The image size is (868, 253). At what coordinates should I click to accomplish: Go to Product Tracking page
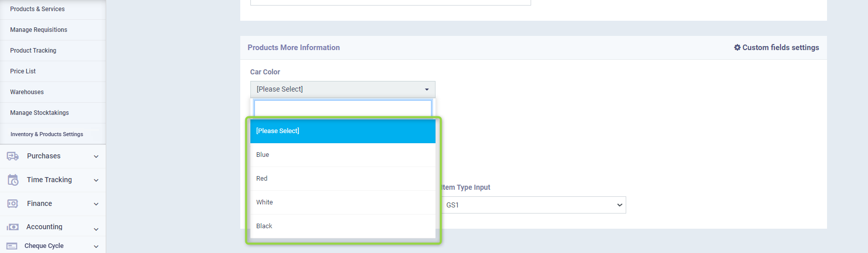pyautogui.click(x=33, y=51)
